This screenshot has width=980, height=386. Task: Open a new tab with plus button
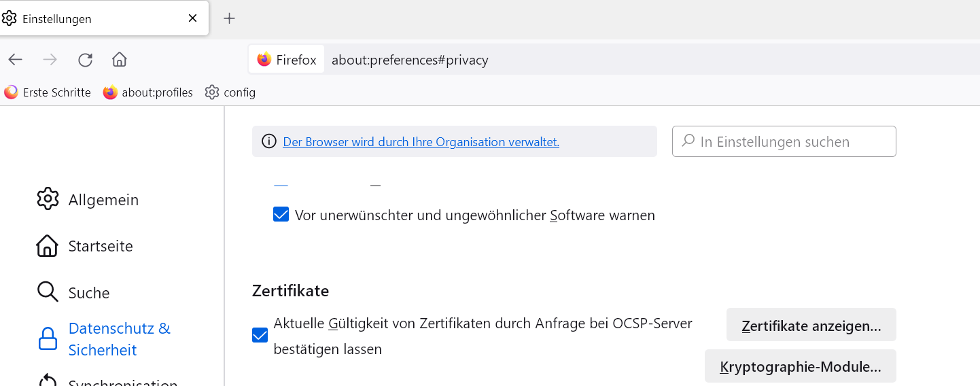tap(230, 18)
